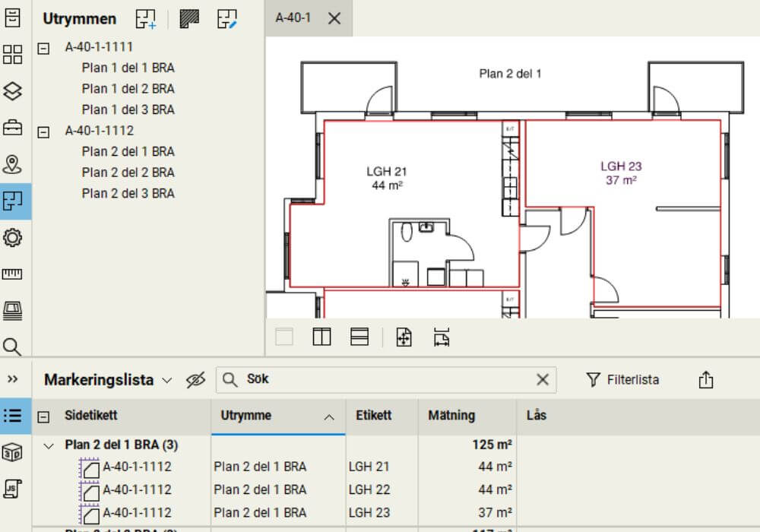This screenshot has width=760, height=532.
Task: Collapse A-40-1-1112 in the Utrymmen list
Action: tap(43, 130)
